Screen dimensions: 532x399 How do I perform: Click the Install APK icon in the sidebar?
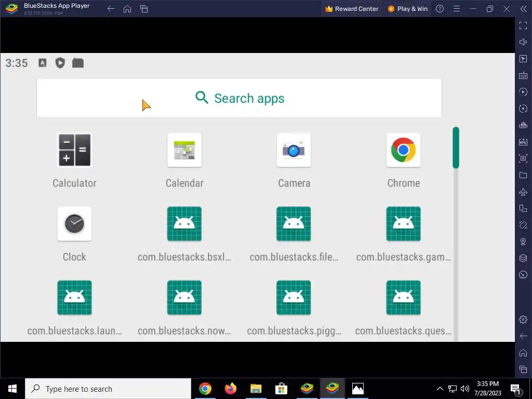[x=523, y=142]
